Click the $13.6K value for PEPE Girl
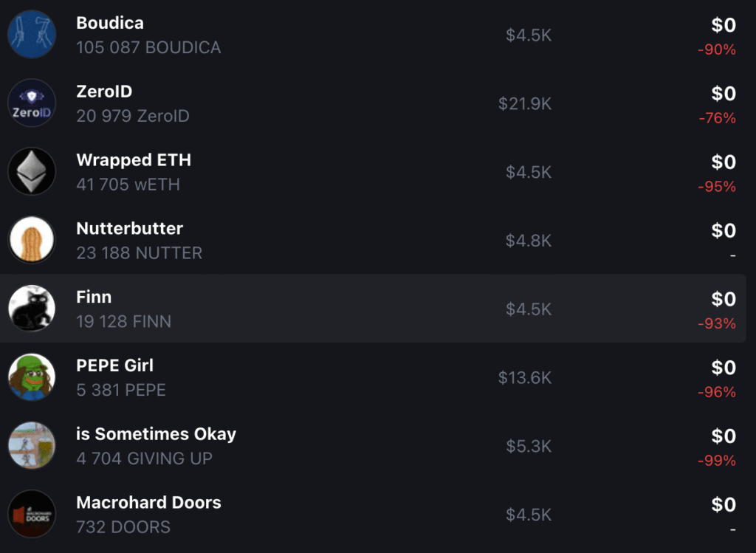 pos(525,378)
